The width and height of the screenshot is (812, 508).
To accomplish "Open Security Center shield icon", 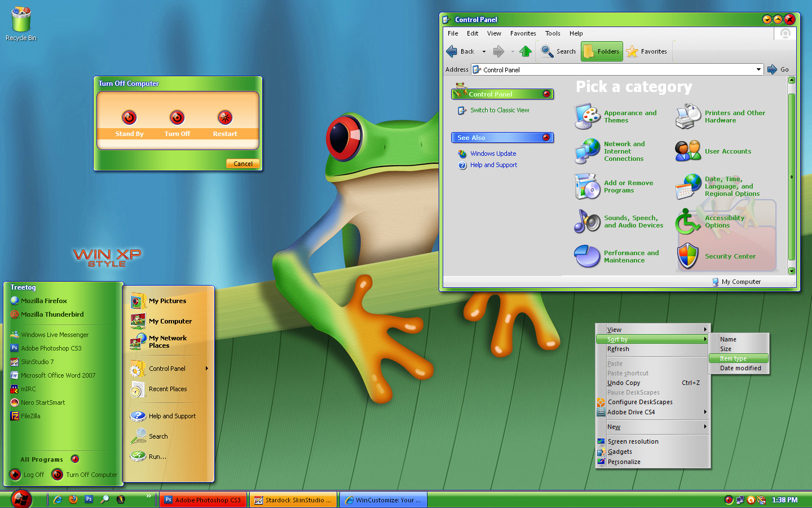I will pyautogui.click(x=688, y=256).
